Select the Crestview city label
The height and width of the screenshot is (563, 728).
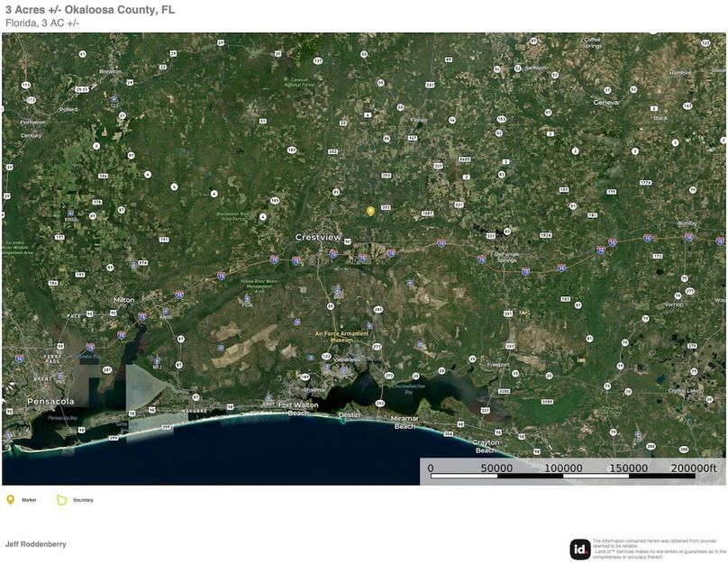317,236
